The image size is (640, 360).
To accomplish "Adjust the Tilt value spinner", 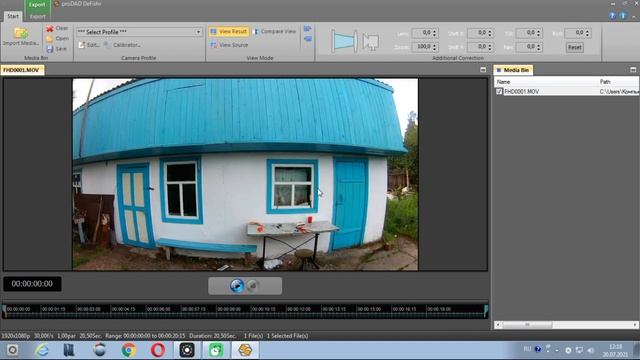I will 539,33.
